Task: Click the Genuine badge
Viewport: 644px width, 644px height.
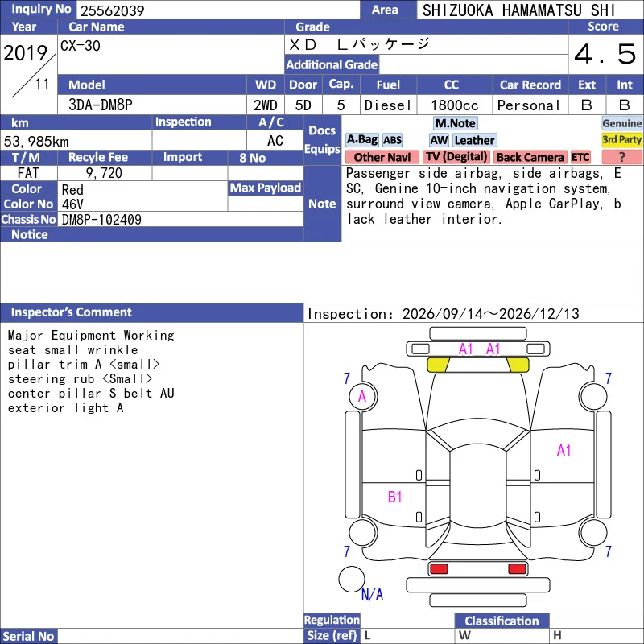Action: coord(621,123)
